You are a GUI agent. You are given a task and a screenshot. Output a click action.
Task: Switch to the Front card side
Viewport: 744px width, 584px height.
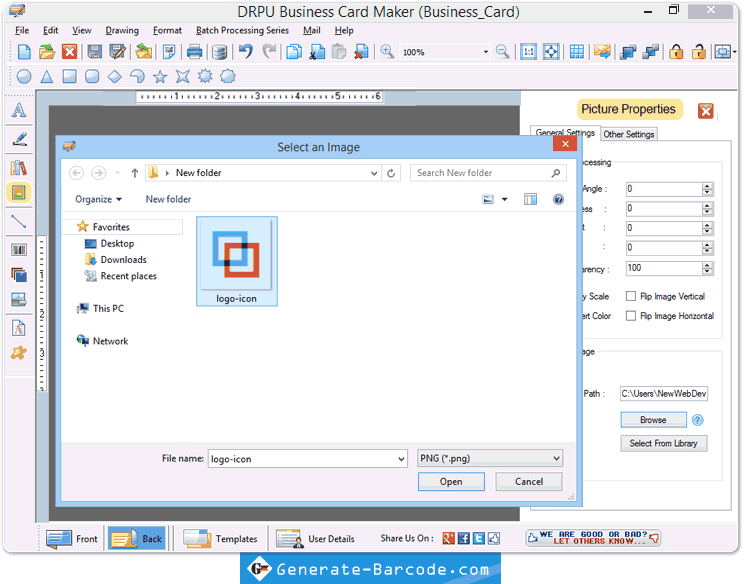(72, 538)
